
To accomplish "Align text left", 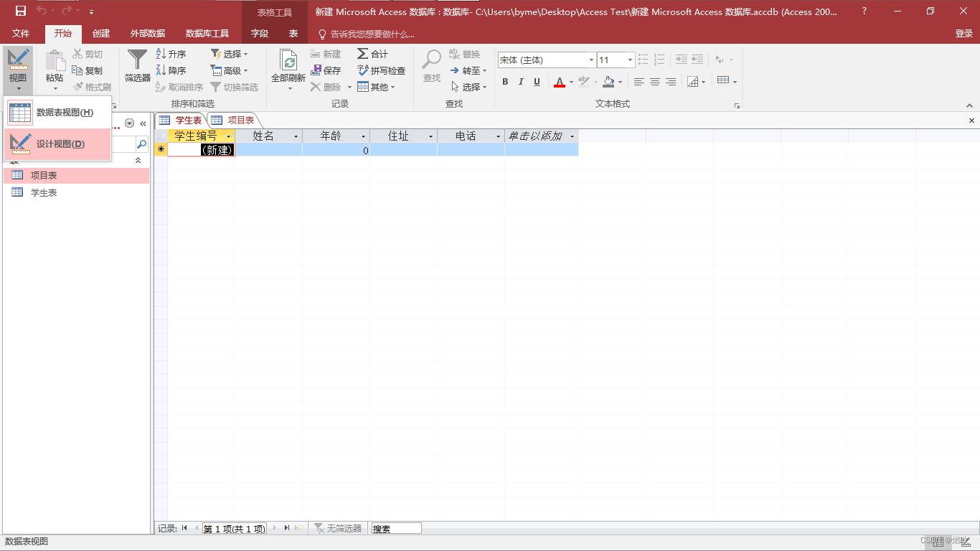I will tap(639, 82).
